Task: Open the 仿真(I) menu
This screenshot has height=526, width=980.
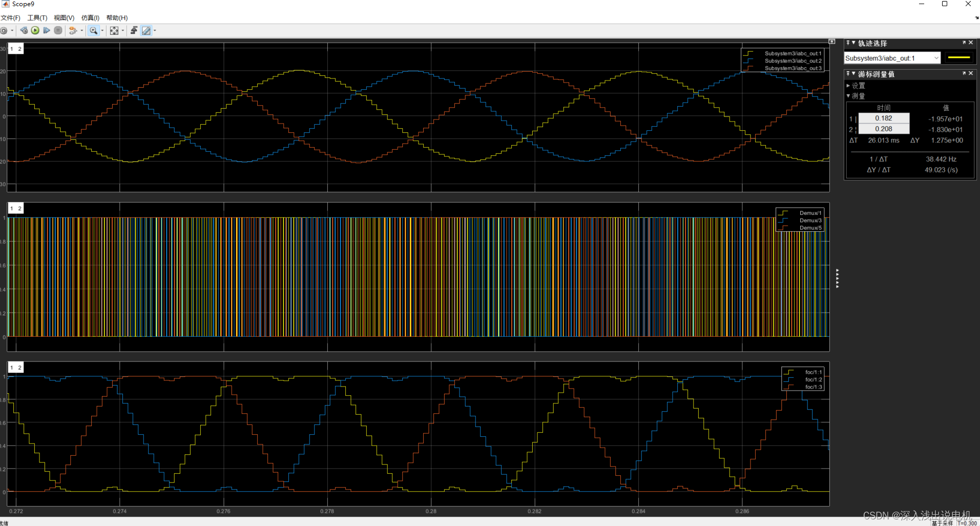Action: click(90, 18)
